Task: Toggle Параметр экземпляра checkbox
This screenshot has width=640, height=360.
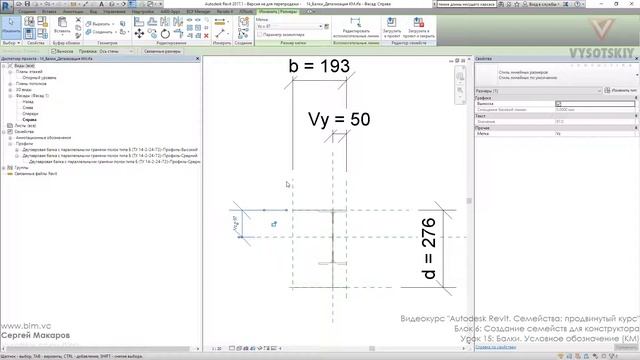Action: click(260, 35)
